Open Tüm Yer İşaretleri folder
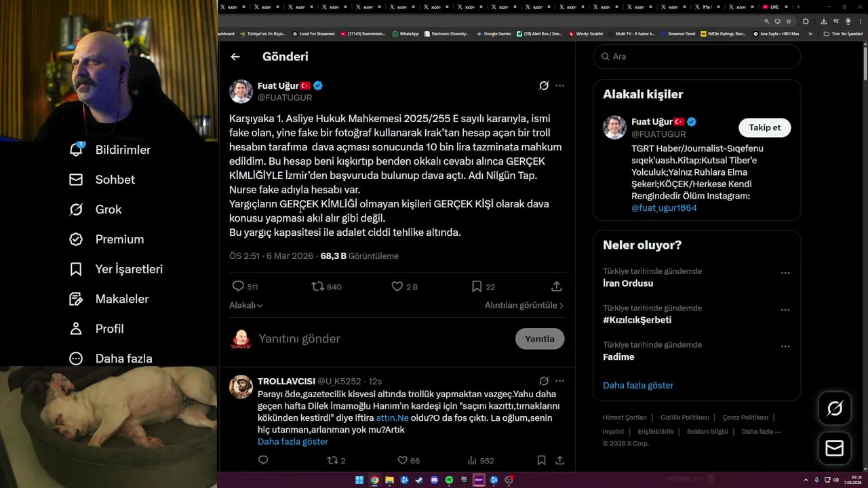868x488 pixels. click(843, 34)
